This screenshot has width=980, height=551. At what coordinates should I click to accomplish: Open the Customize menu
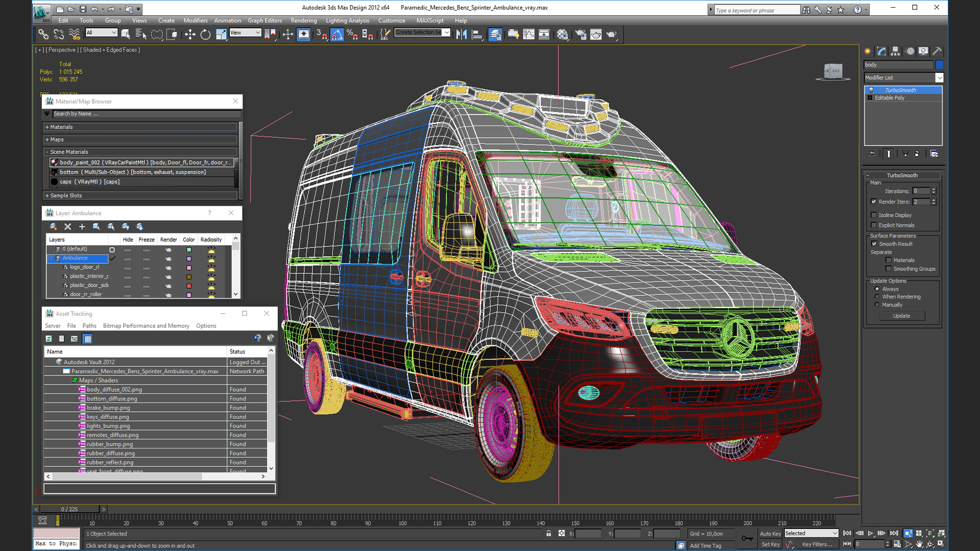click(x=391, y=20)
